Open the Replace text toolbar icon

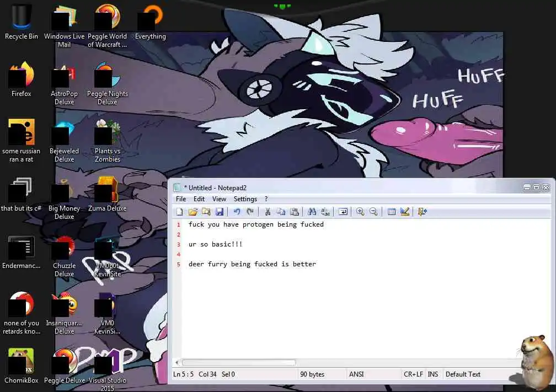(325, 212)
